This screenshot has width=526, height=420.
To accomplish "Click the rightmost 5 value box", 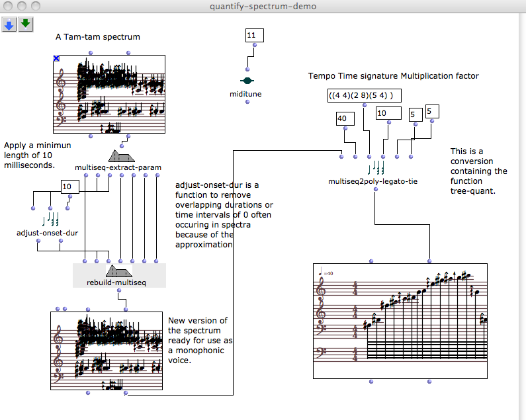I will click(432, 111).
